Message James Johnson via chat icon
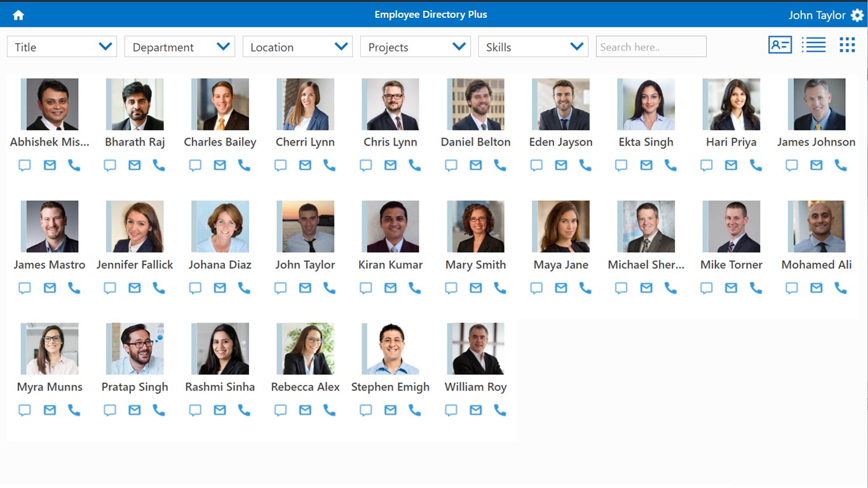 pos(792,166)
